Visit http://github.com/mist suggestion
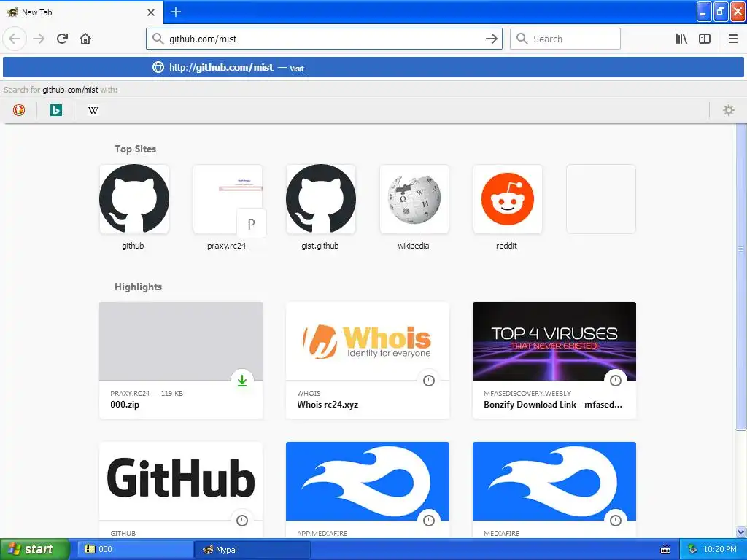The height and width of the screenshot is (560, 747). 373,67
